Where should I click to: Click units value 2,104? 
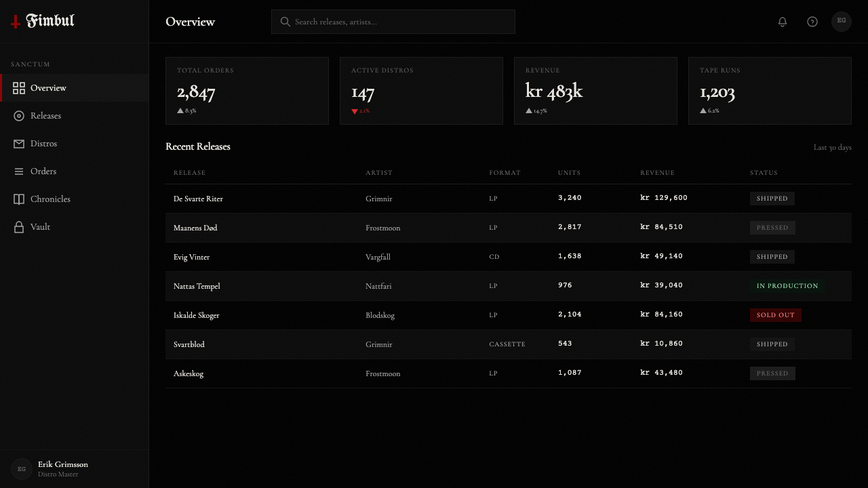570,314
